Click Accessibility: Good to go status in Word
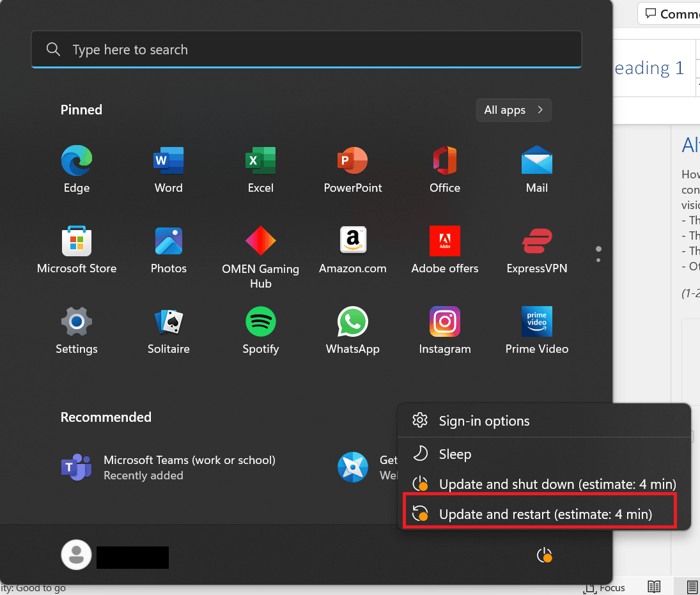 [x=33, y=589]
